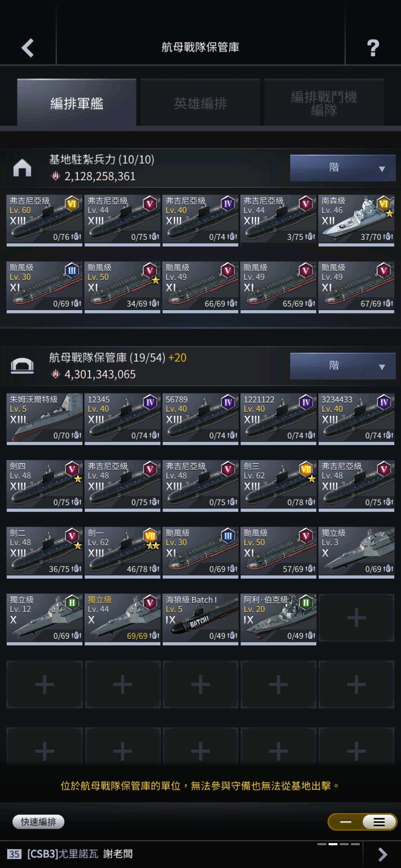401x868 pixels.
Task: Tap the carrier storage hangar icon
Action: [22, 366]
